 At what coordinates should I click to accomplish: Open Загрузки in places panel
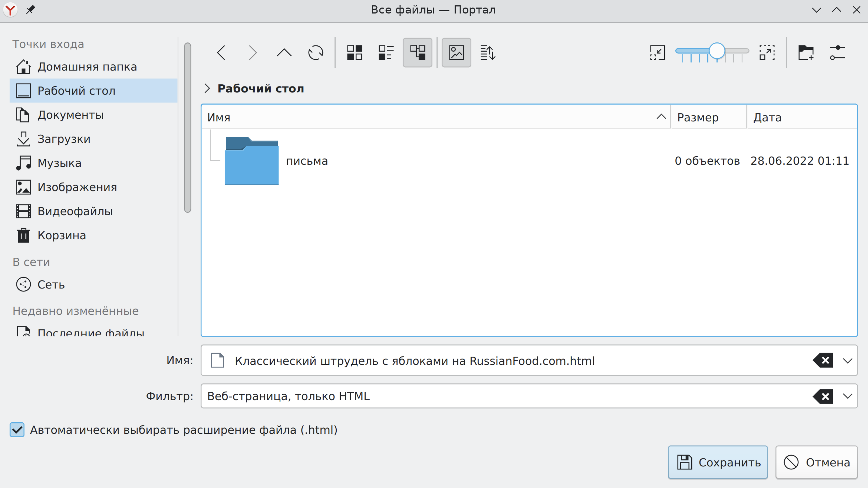pyautogui.click(x=93, y=139)
